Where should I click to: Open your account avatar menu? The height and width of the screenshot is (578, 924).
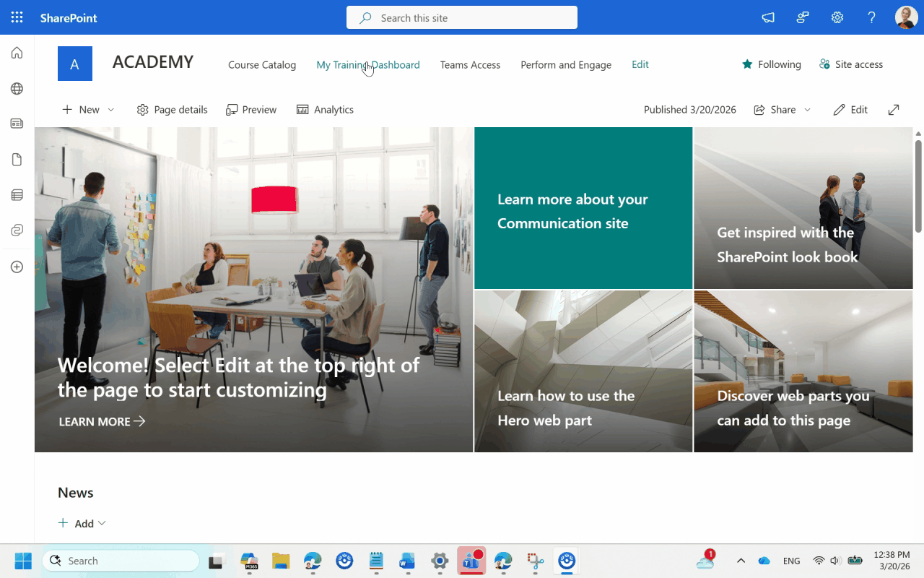pyautogui.click(x=905, y=17)
